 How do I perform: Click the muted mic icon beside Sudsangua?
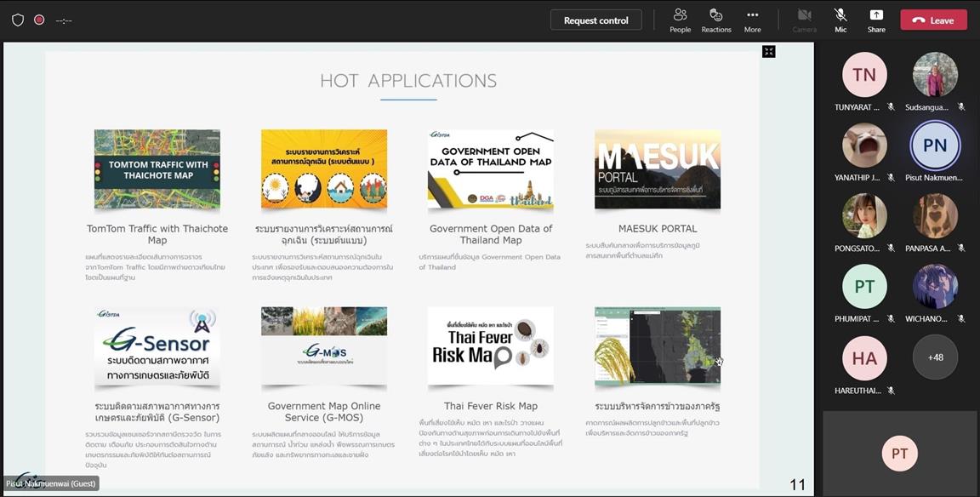coord(961,107)
